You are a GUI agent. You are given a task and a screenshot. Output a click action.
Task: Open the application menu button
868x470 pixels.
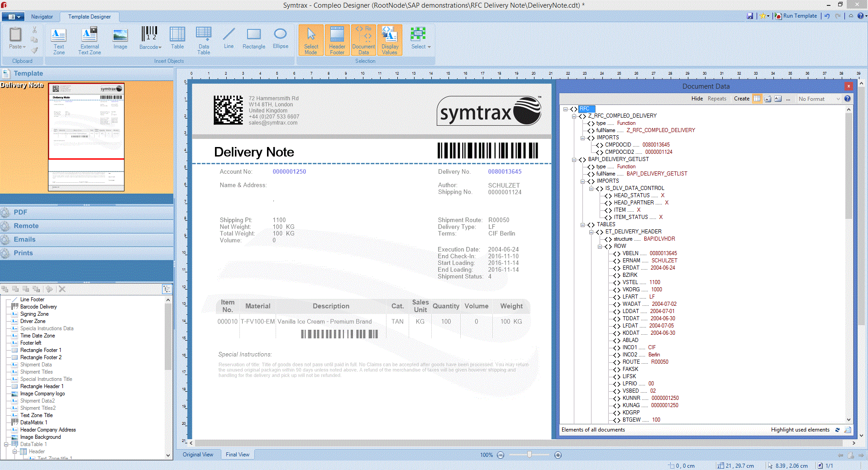tap(12, 17)
